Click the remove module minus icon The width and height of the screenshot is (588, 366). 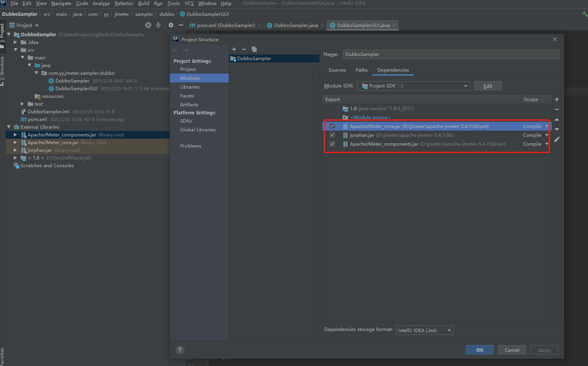pyautogui.click(x=244, y=49)
